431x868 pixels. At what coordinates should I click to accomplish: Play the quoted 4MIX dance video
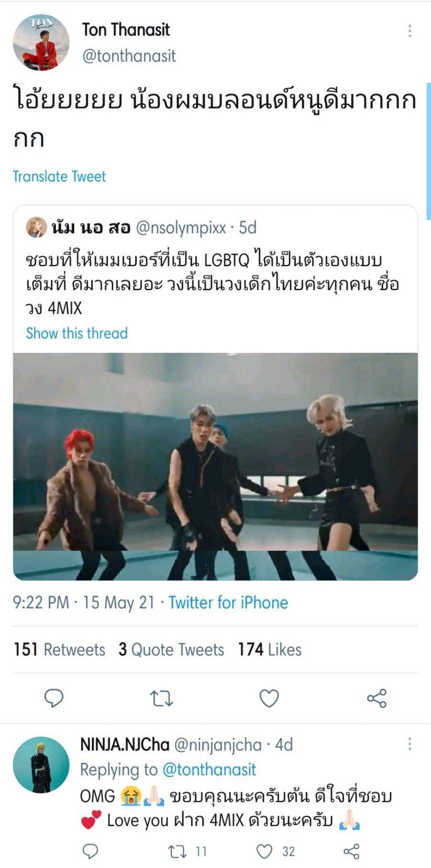[x=215, y=467]
